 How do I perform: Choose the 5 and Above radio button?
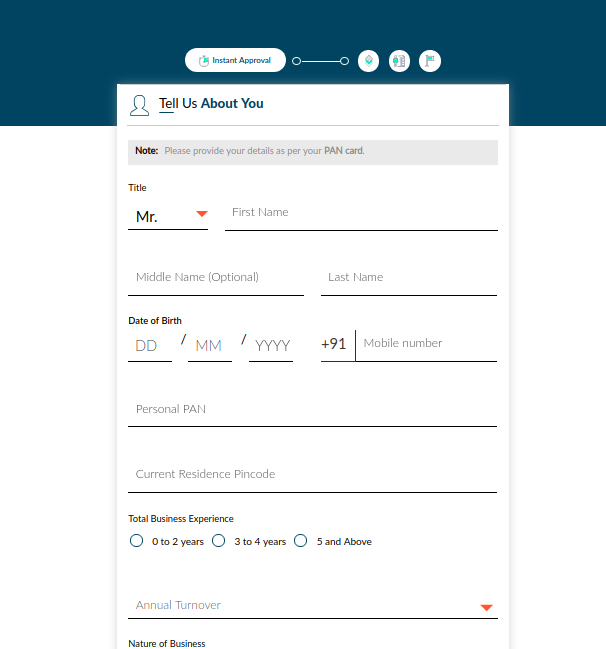click(x=300, y=541)
